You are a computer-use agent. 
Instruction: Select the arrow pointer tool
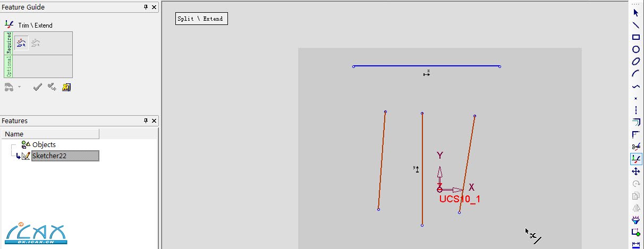point(635,13)
